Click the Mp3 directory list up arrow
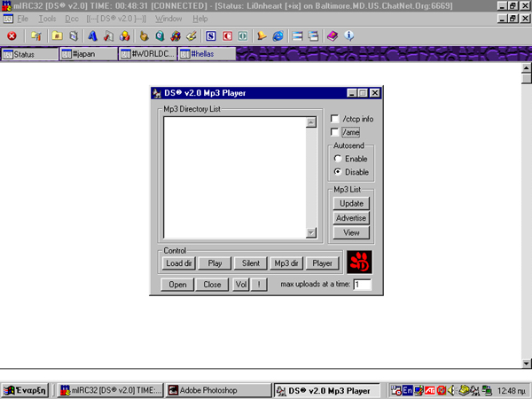The image size is (532, 399). click(311, 122)
